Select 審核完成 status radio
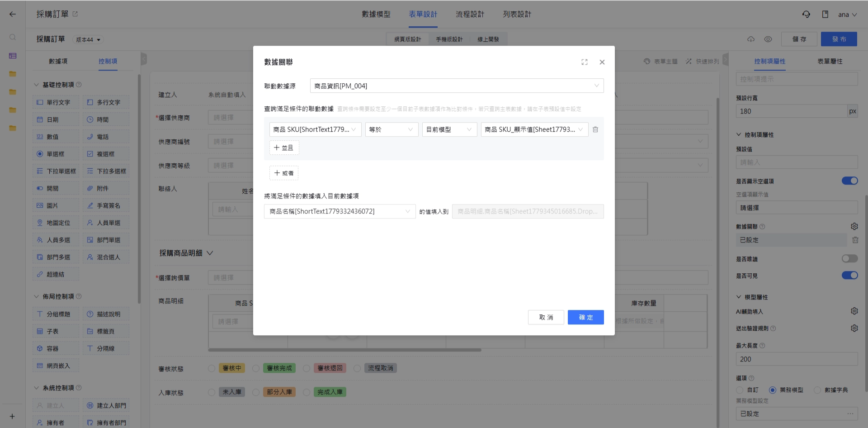The image size is (868, 428). [256, 368]
